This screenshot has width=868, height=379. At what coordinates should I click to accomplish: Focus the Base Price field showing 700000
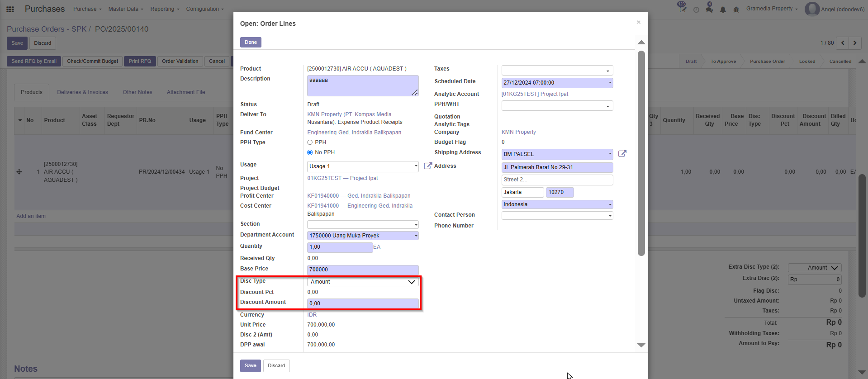point(363,270)
